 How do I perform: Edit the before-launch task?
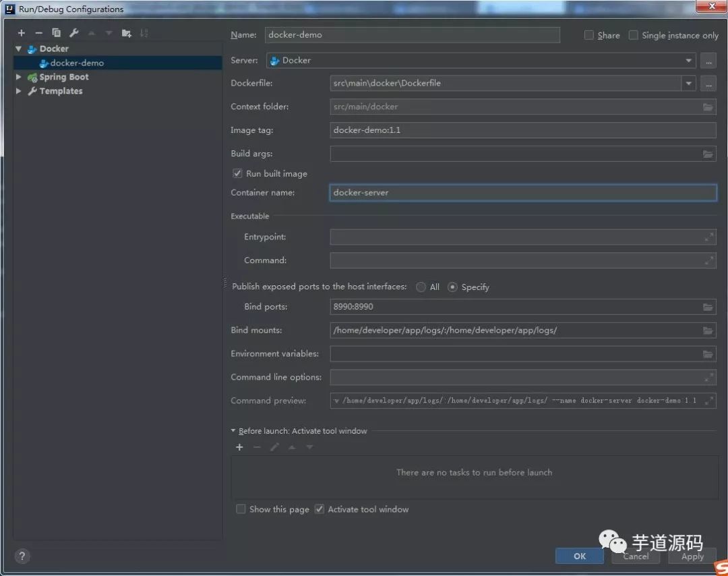point(274,447)
